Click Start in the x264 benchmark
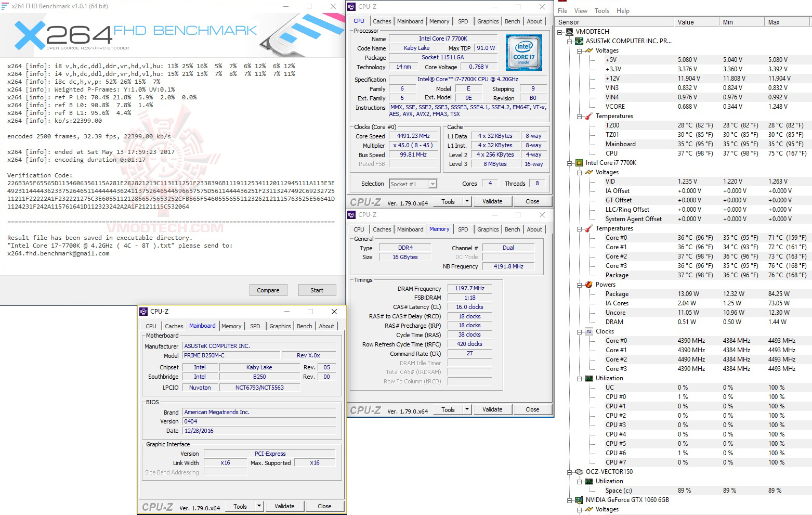Viewport: 812px width, 515px height. 317,290
